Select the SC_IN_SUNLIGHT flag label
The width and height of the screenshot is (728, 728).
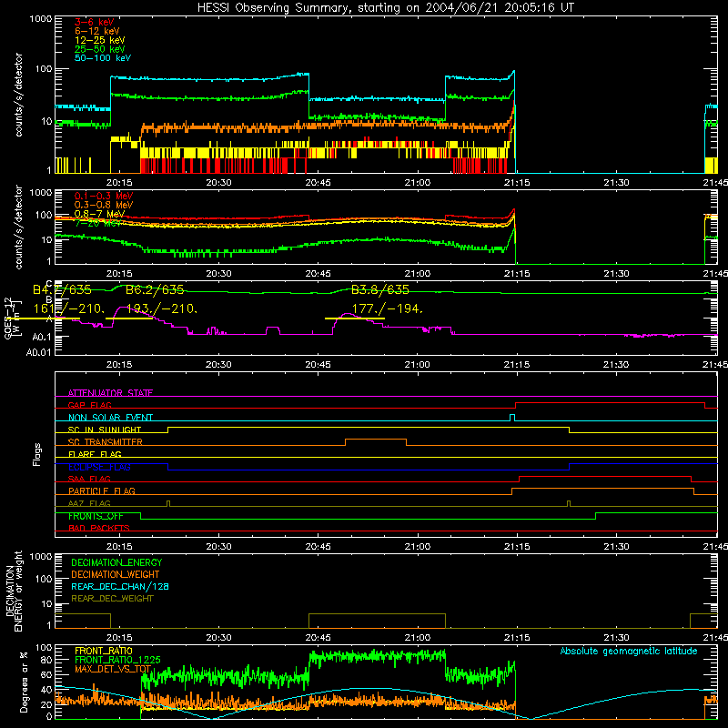105,430
